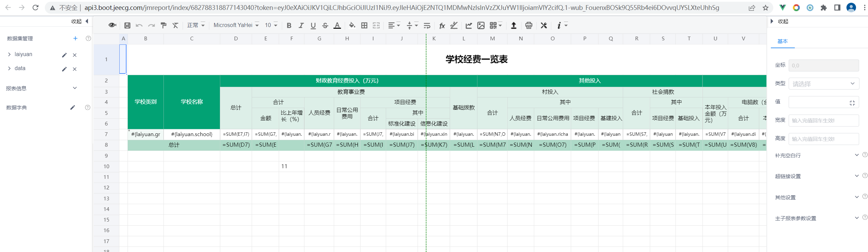This screenshot has height=252, width=868.
Task: Select the cell containing #{laiyuan.school}
Action: point(192,134)
